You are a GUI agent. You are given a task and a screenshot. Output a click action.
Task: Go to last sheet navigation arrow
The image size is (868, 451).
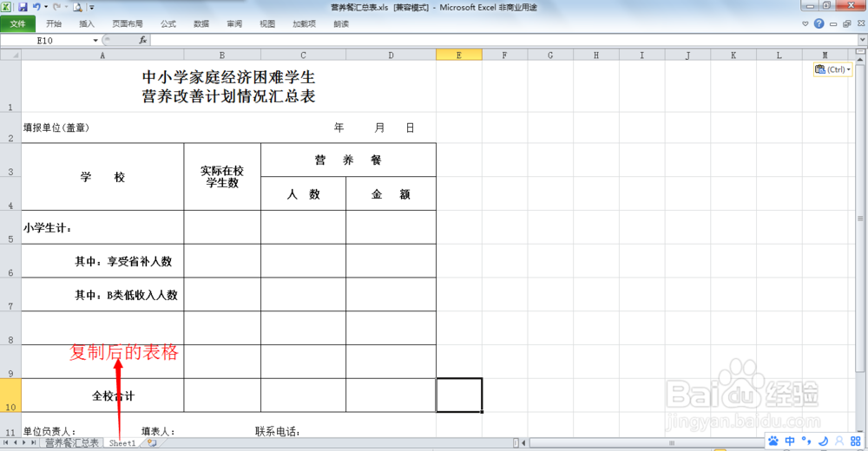33,442
